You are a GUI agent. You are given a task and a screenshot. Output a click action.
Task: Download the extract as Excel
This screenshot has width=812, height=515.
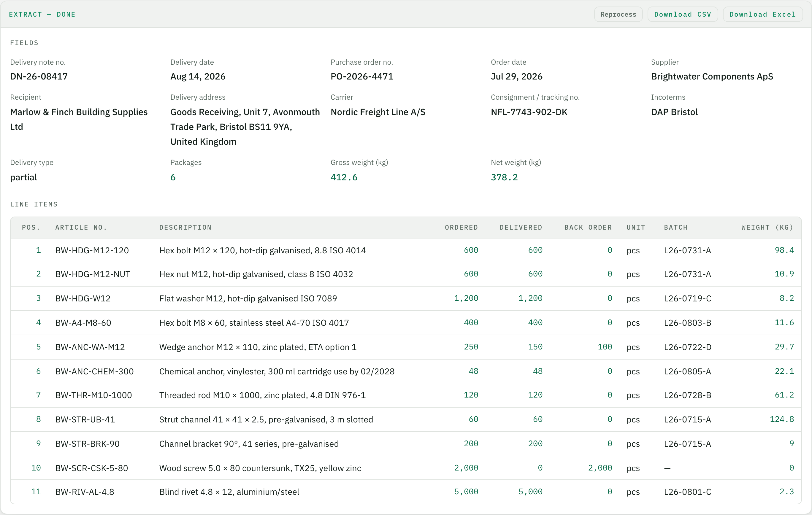[x=762, y=15]
